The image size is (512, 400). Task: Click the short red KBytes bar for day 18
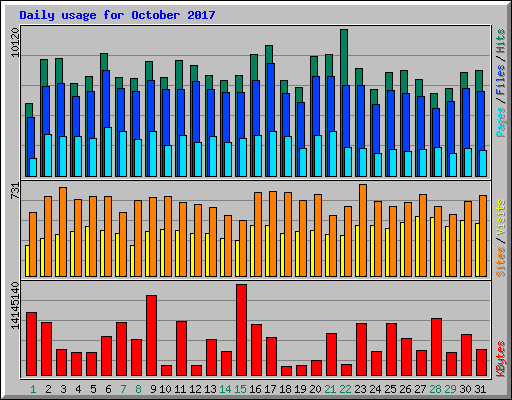(x=287, y=371)
